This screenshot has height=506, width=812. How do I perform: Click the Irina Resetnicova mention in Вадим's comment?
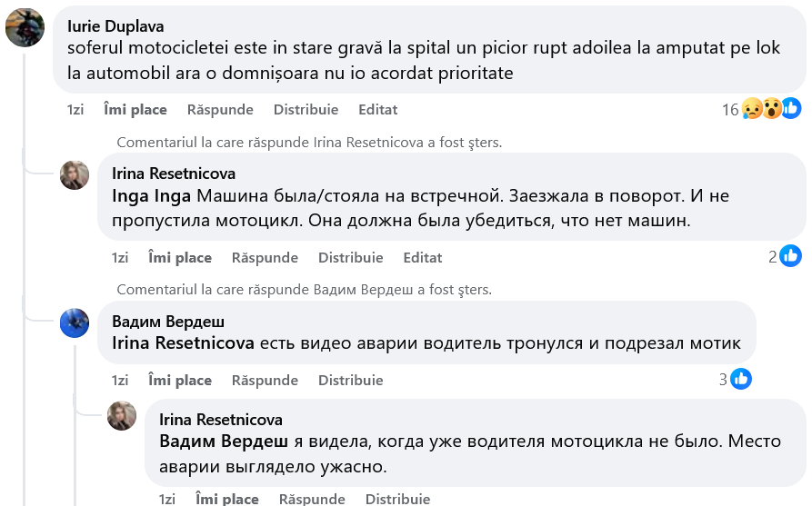(x=184, y=343)
